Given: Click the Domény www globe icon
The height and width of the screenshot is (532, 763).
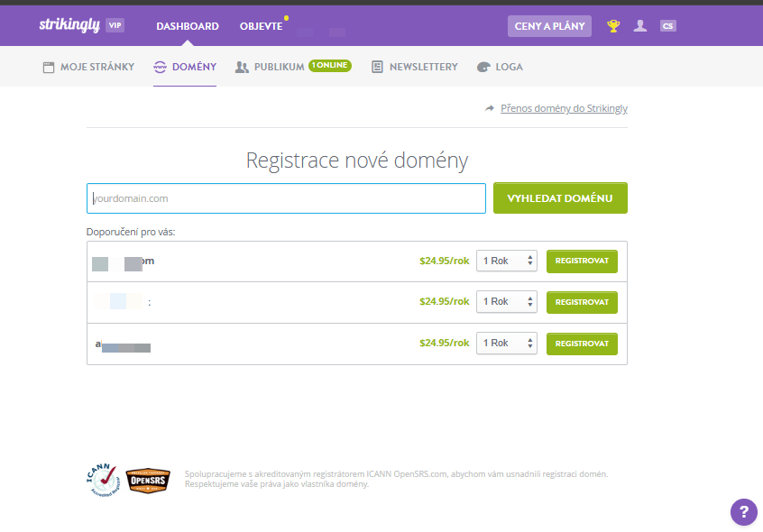Looking at the screenshot, I should pyautogui.click(x=160, y=67).
